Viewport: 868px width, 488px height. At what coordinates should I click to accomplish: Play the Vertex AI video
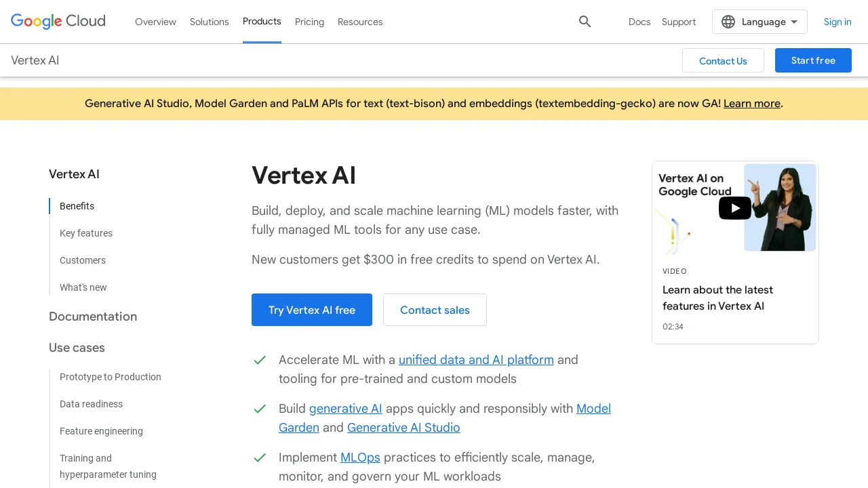(x=735, y=208)
